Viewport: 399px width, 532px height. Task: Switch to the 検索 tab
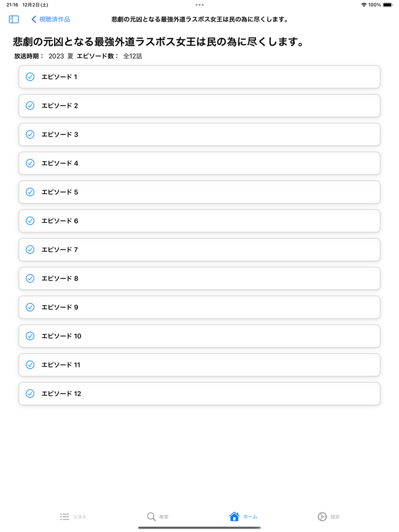[158, 517]
